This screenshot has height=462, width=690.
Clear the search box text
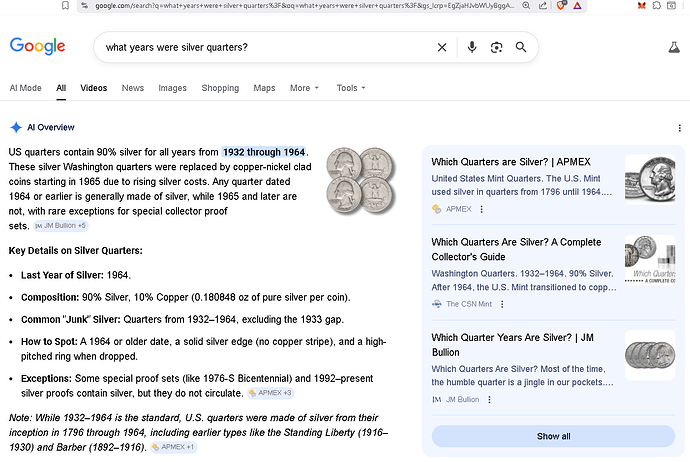pos(442,47)
